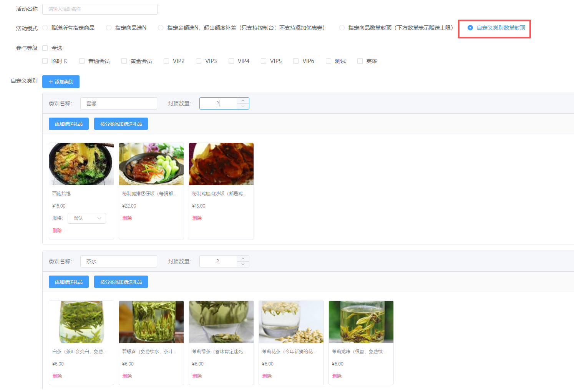Click the ¥15.00 price text
This screenshot has width=574, height=392.
tap(199, 206)
